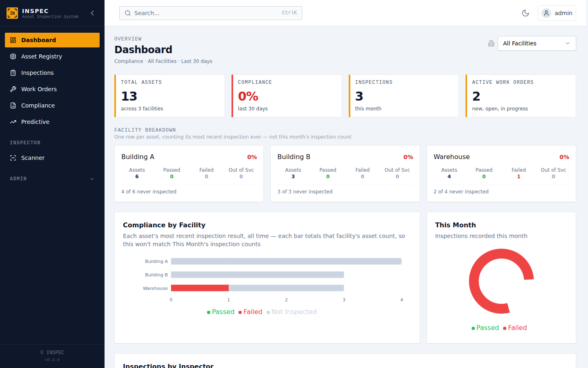The image size is (588, 368).
Task: Click the Inspections clipboard icon
Action: pyautogui.click(x=13, y=73)
